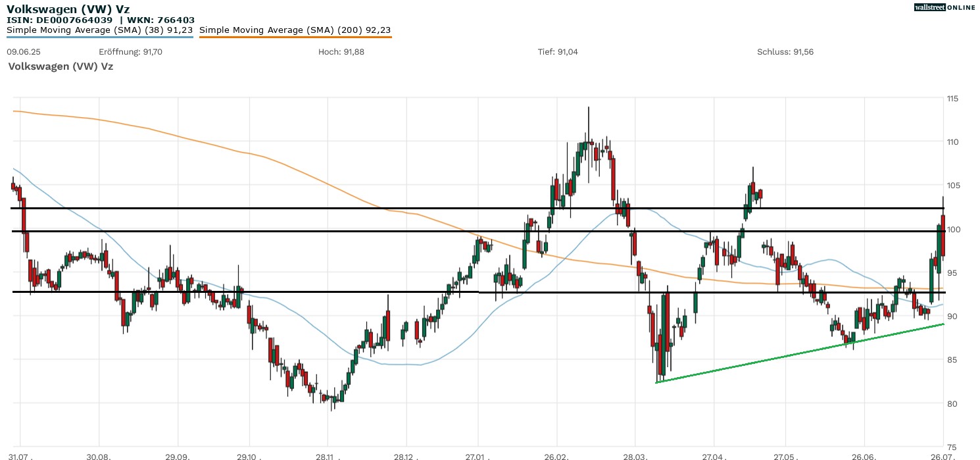Image resolution: width=980 pixels, height=460 pixels.
Task: Click the Tief: 91,04 value
Action: (x=558, y=52)
